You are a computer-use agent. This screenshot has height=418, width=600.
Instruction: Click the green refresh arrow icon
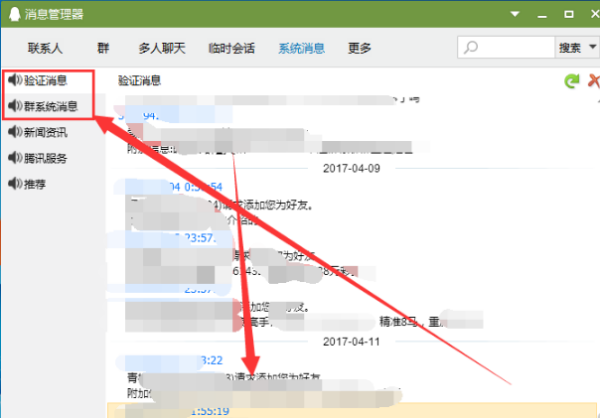[x=572, y=81]
